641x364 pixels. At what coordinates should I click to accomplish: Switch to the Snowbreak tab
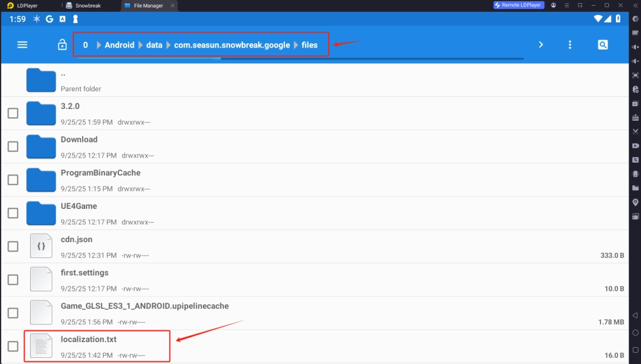84,6
